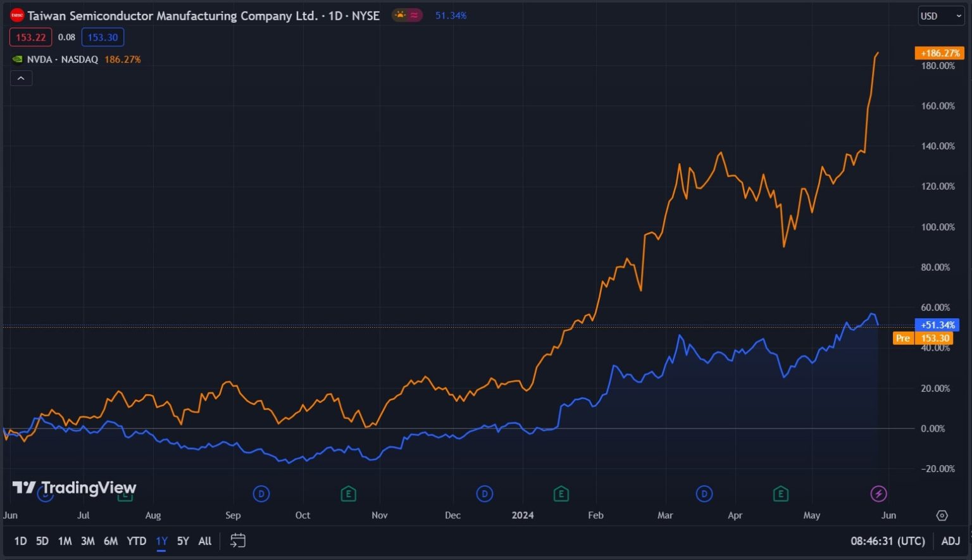Viewport: 972px width, 560px height.
Task: Open the USD currency dropdown
Action: 941,16
